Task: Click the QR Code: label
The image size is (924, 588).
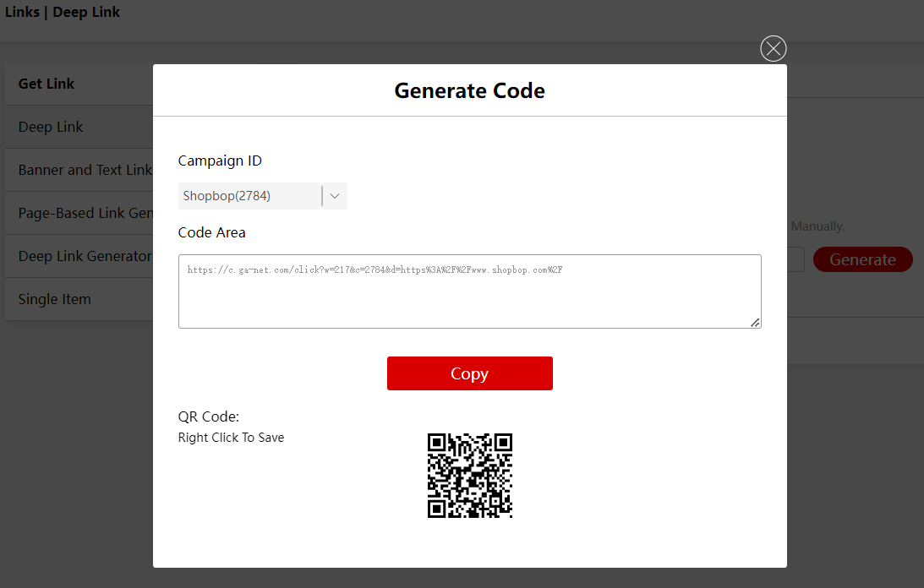Action: click(209, 416)
